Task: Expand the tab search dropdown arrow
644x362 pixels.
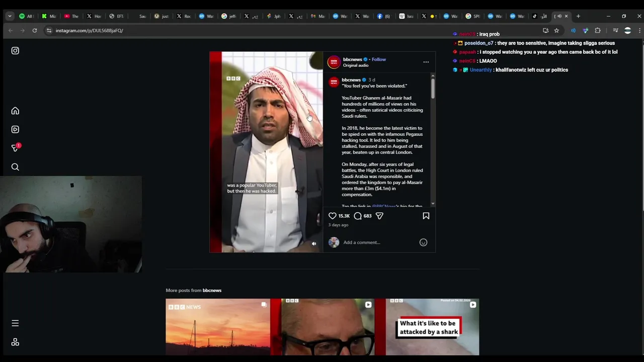Action: [x=10, y=16]
